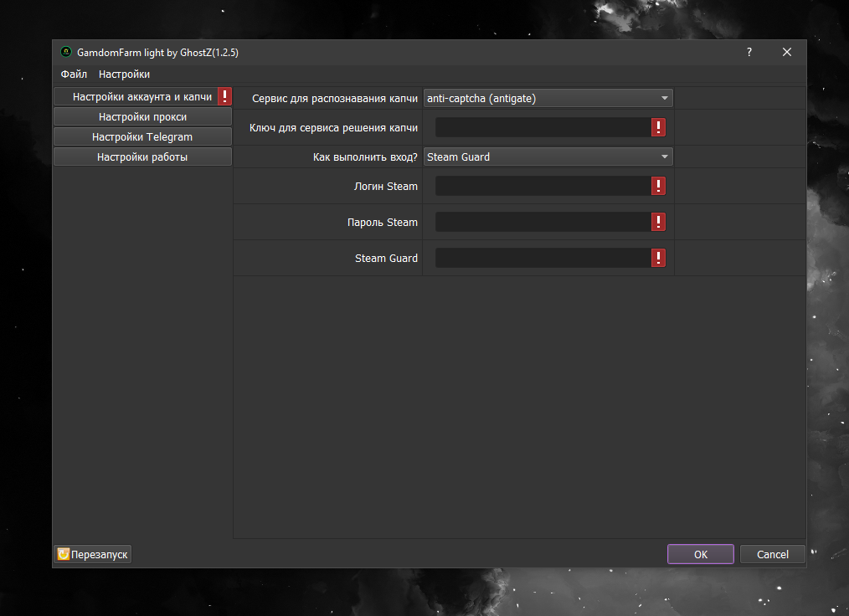Click the GamdomFarm app icon in title bar

point(66,52)
